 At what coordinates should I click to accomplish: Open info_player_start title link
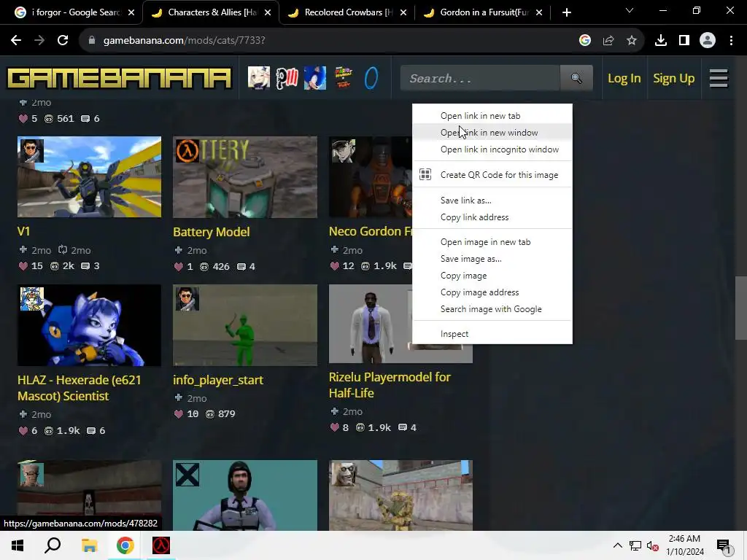click(217, 380)
